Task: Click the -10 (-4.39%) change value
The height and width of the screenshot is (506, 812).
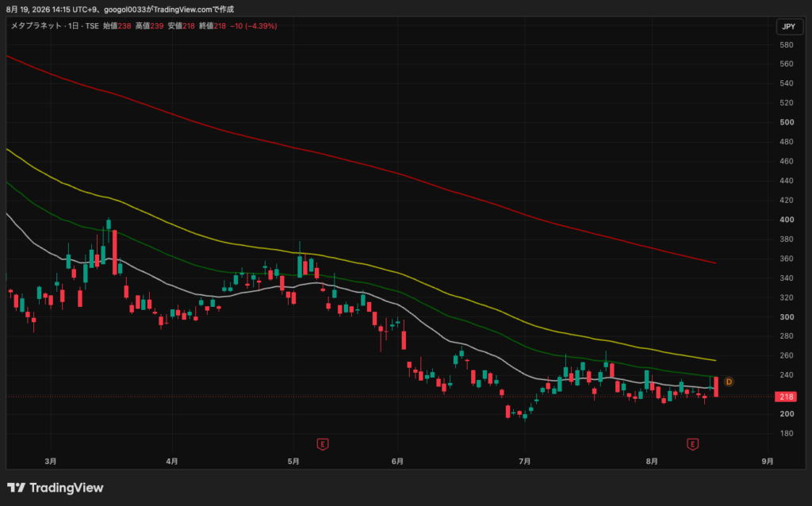Action: click(254, 26)
